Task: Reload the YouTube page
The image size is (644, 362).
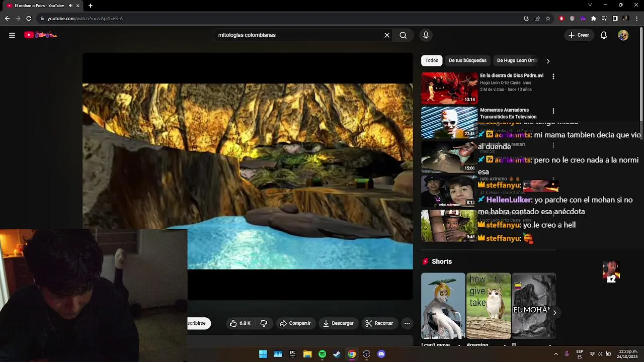Action: pos(29,19)
